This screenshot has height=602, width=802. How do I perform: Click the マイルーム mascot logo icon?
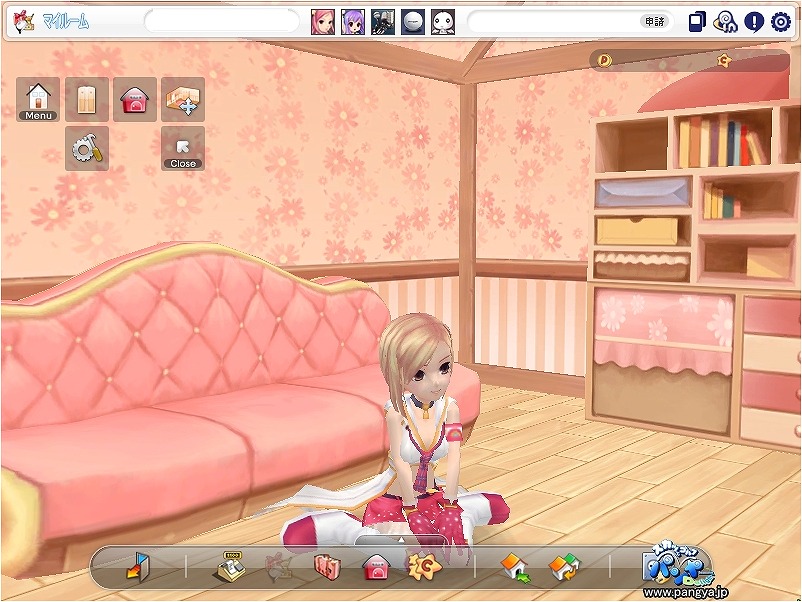tap(23, 22)
